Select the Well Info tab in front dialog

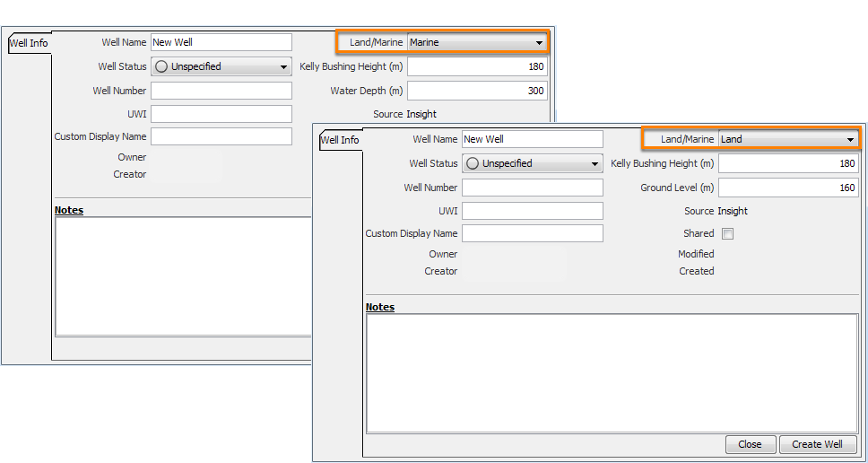point(340,140)
